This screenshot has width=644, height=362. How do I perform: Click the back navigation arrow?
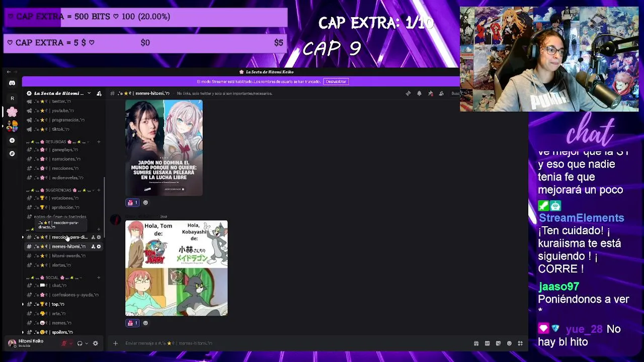(x=9, y=72)
